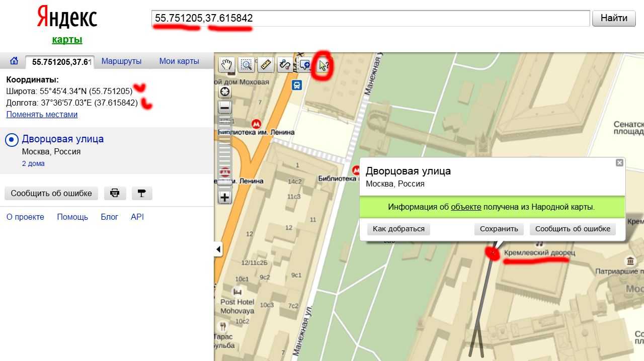The image size is (644, 361).
Task: Close the Дворцовая улица balloon
Action: coord(619,162)
